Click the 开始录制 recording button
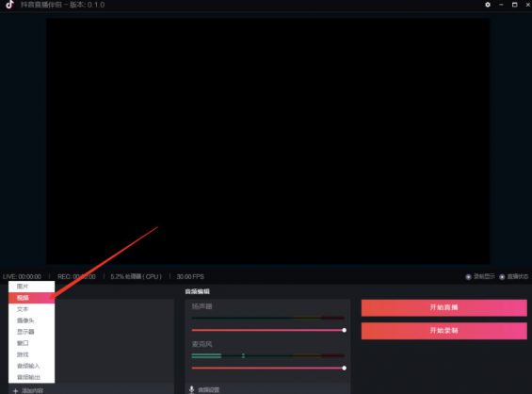The image size is (532, 394). point(444,331)
